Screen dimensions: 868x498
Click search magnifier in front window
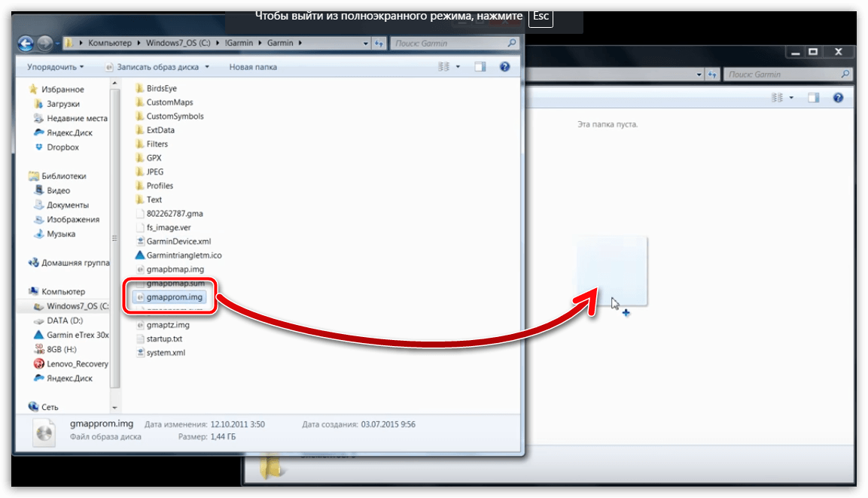point(512,43)
